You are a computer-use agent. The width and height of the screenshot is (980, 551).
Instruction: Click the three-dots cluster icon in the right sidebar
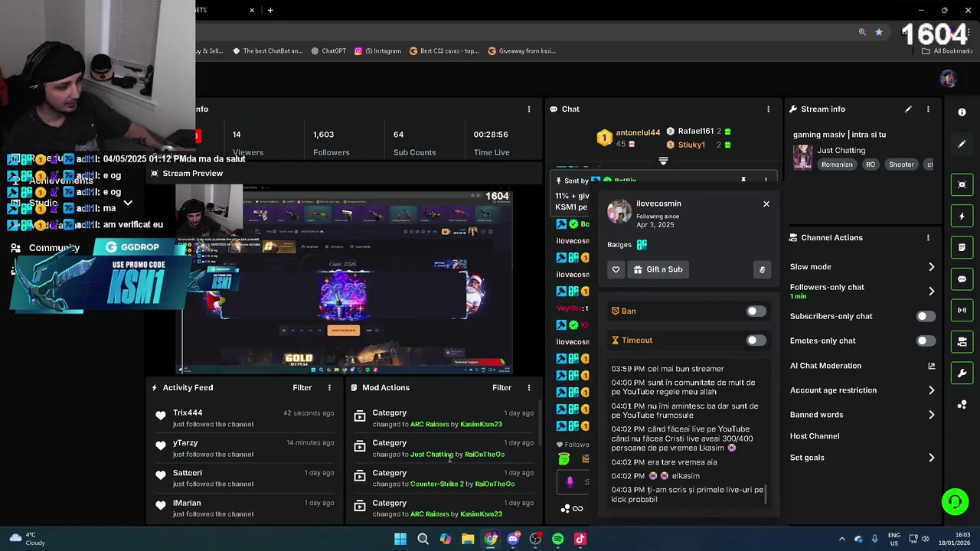click(962, 405)
